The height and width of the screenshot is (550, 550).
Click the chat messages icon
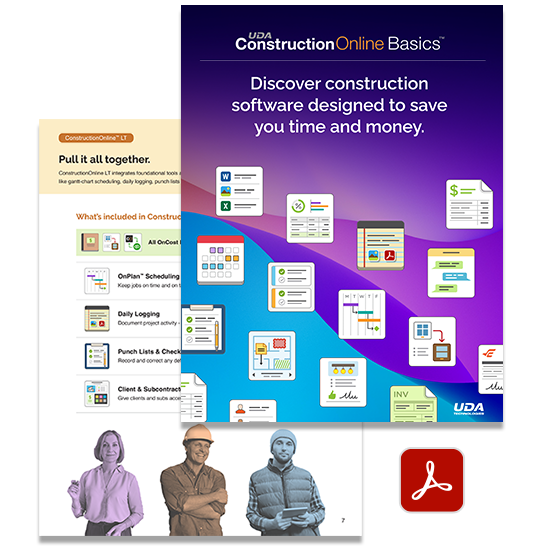(x=451, y=273)
